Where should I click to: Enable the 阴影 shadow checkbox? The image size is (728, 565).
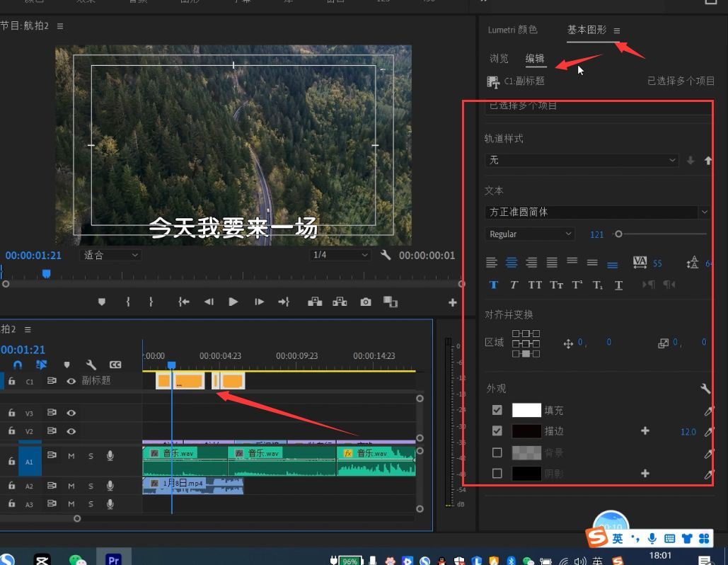point(497,474)
